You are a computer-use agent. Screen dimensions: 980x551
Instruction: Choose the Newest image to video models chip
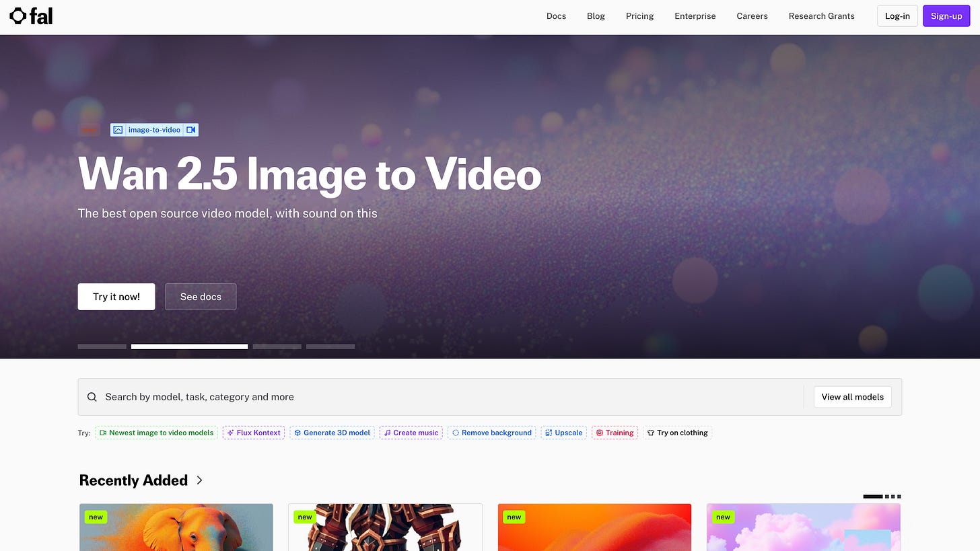coord(156,433)
